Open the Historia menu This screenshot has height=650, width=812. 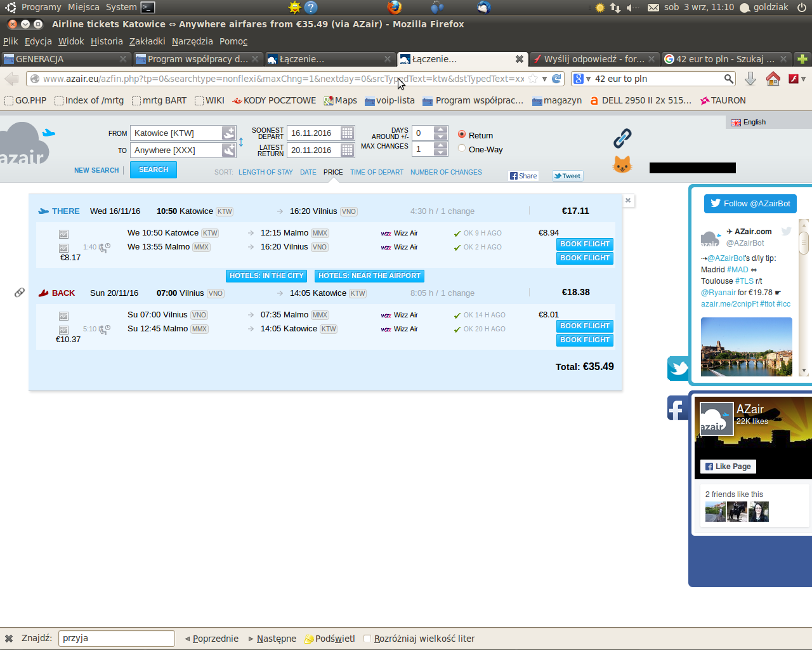pyautogui.click(x=107, y=41)
